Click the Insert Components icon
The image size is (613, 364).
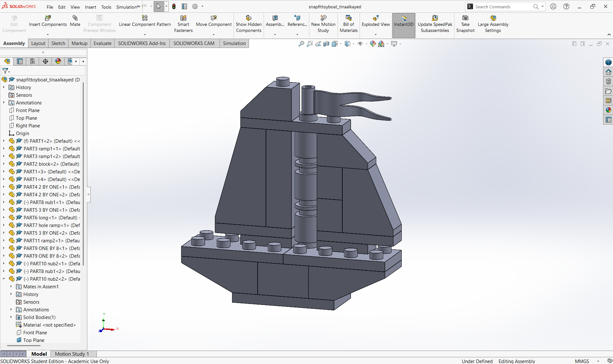(x=48, y=18)
